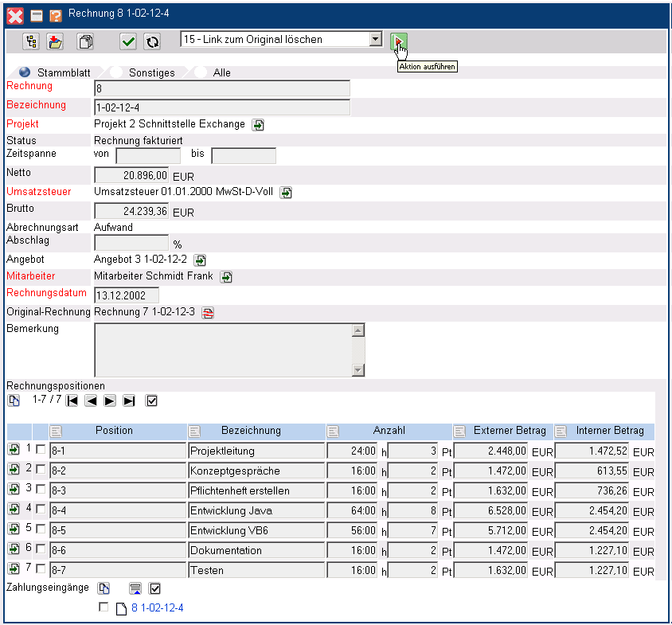The width and height of the screenshot is (672, 625).
Task: Open Externer Betrag column header menu icon
Action: click(x=460, y=431)
